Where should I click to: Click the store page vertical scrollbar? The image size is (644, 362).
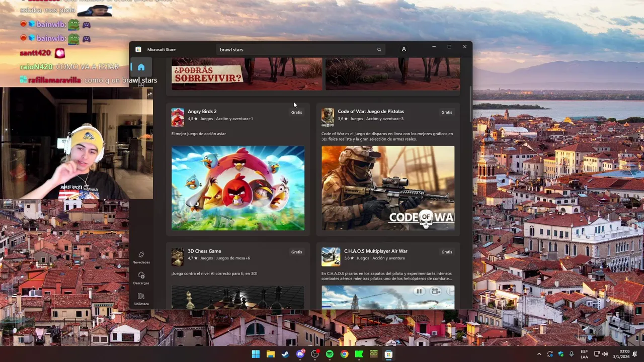(x=471, y=104)
